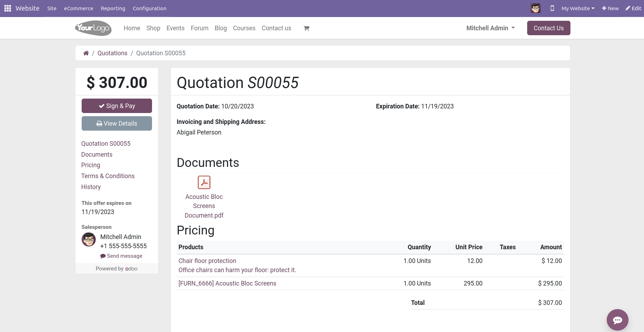644x332 pixels.
Task: Expand the Mitchell Admin user dropdown
Action: [x=490, y=28]
